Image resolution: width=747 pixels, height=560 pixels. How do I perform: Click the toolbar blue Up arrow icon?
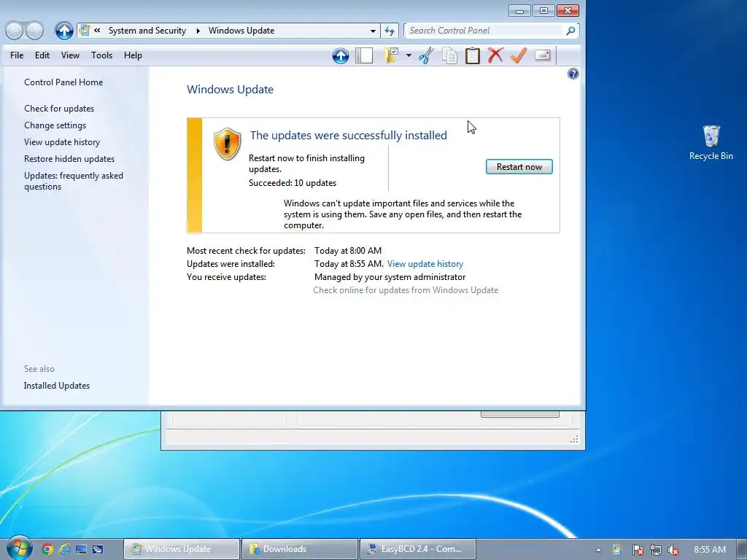pos(340,55)
